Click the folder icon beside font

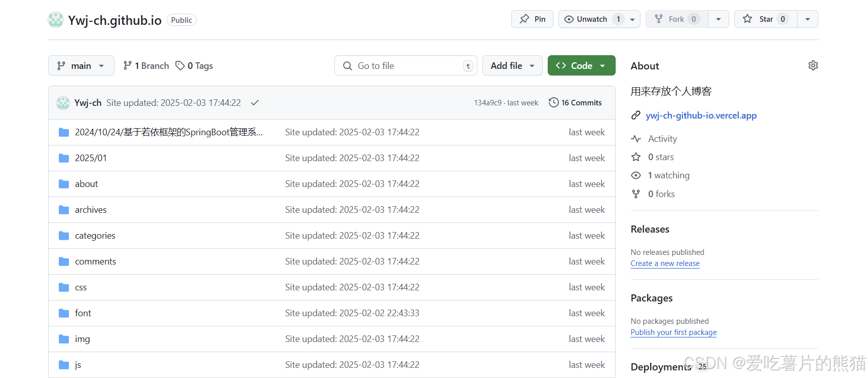(64, 313)
